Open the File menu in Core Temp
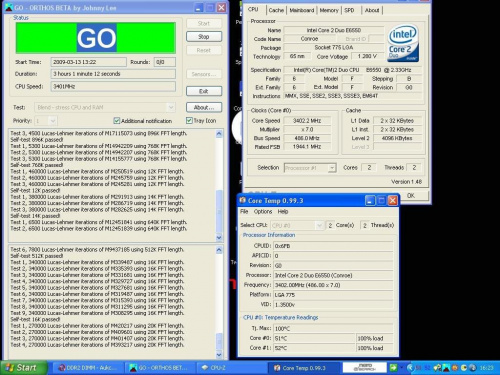 244,211
